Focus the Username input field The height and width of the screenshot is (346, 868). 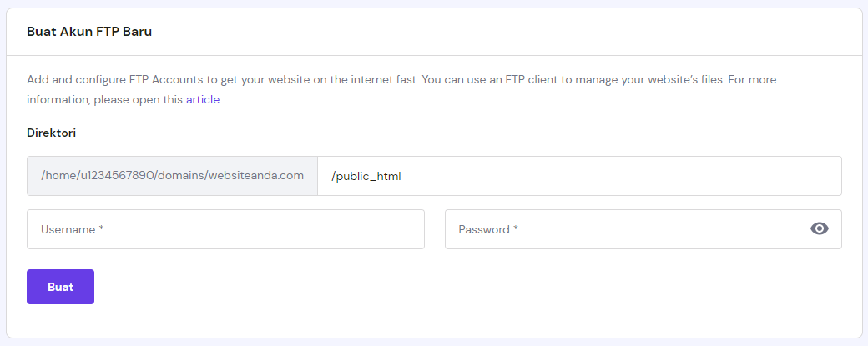click(x=225, y=229)
